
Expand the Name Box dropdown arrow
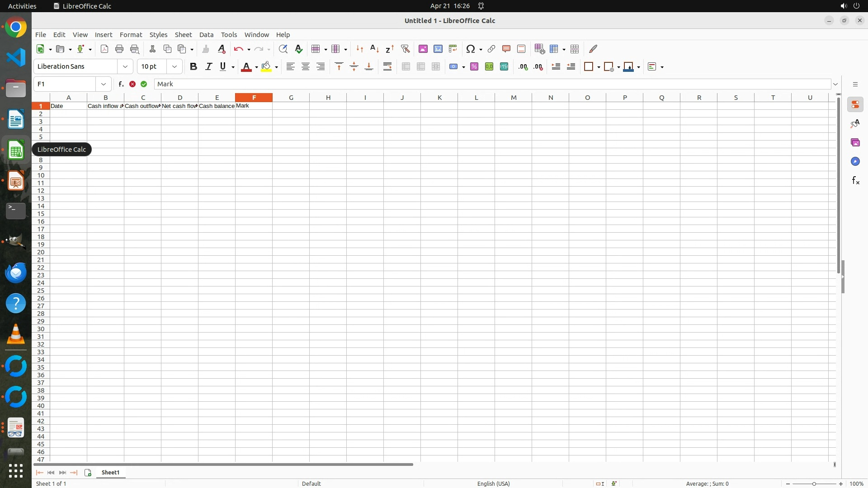pyautogui.click(x=104, y=84)
